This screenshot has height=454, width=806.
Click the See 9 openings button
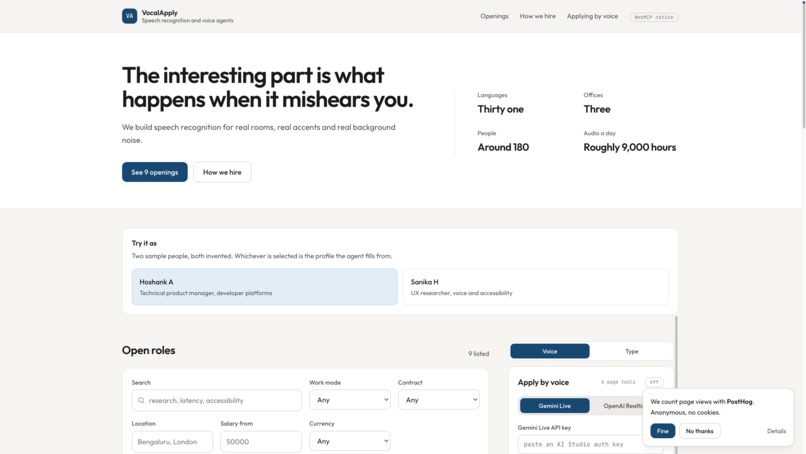point(155,172)
